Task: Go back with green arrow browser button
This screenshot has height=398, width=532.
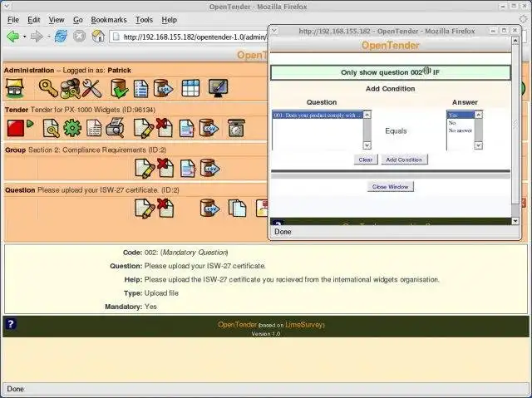Action: [13, 37]
